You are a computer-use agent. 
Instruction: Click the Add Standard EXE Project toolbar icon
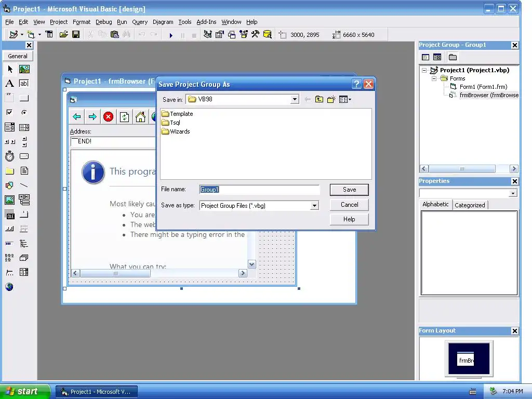[x=14, y=35]
